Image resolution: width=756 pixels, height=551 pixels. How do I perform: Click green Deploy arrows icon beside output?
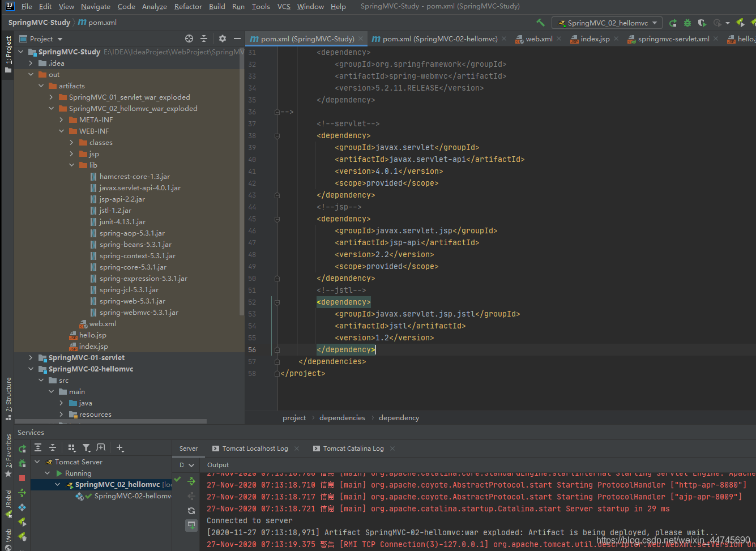pyautogui.click(x=191, y=481)
